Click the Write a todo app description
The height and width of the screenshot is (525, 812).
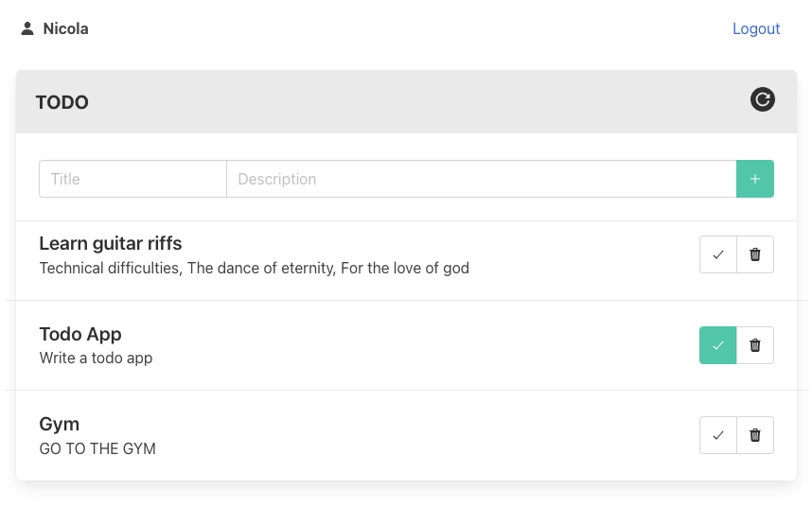(x=96, y=358)
